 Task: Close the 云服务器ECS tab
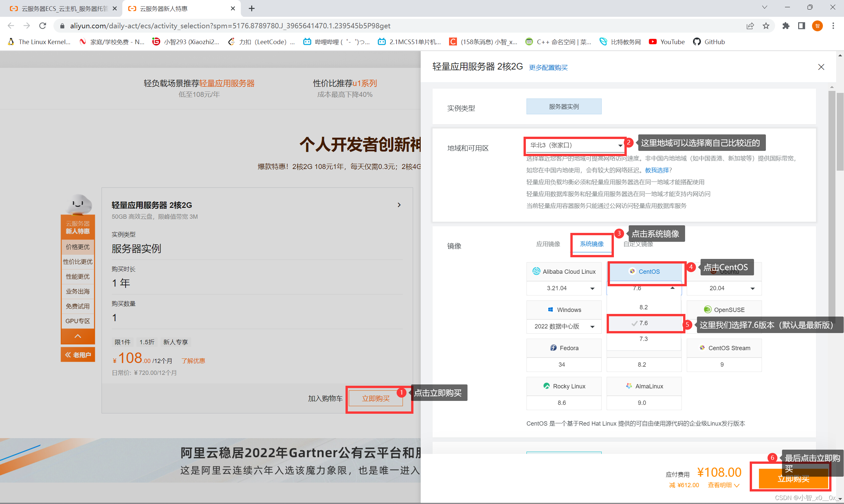[114, 9]
